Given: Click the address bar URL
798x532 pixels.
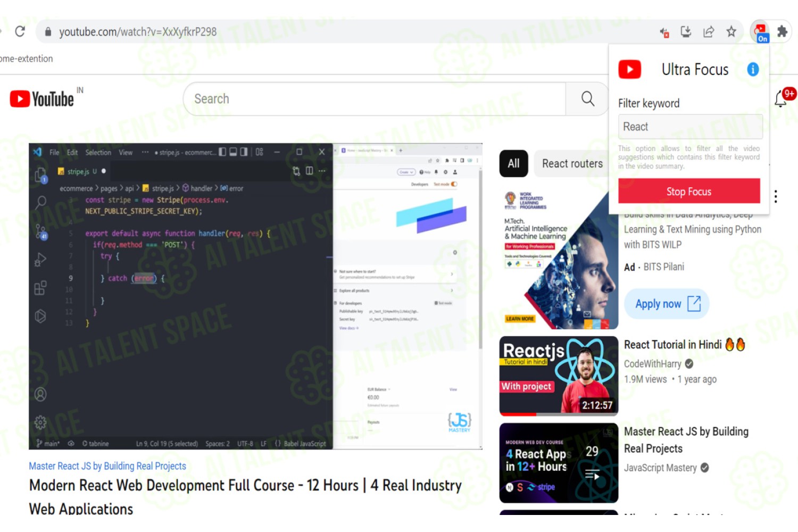Looking at the screenshot, I should (138, 32).
